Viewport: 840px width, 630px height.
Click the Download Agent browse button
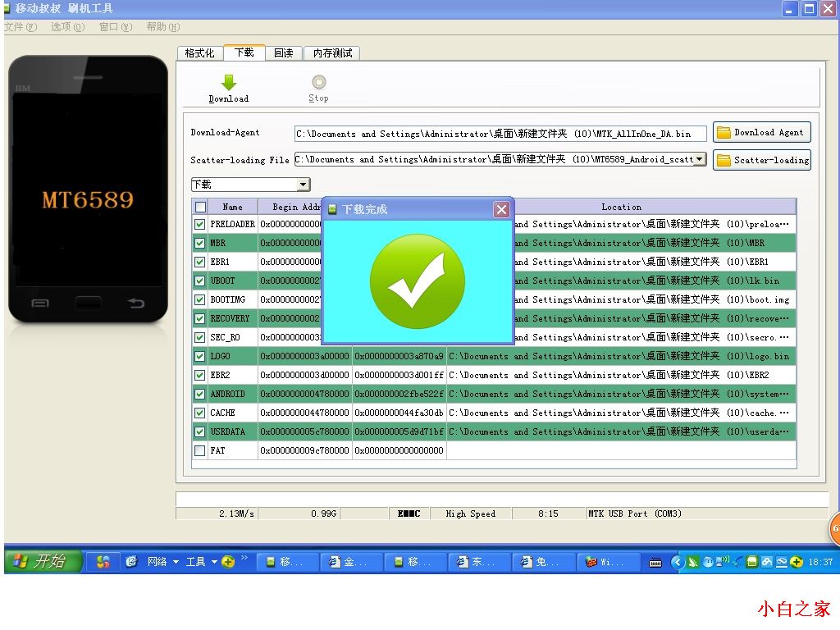tap(761, 132)
